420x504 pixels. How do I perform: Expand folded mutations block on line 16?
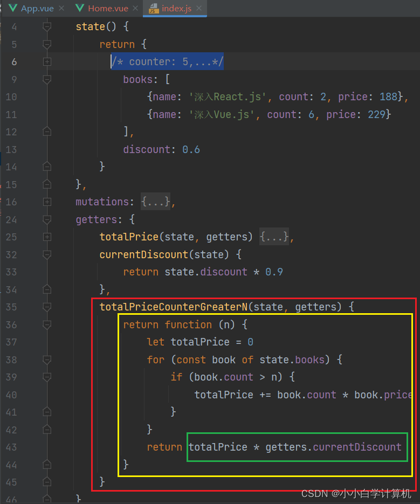coord(47,202)
